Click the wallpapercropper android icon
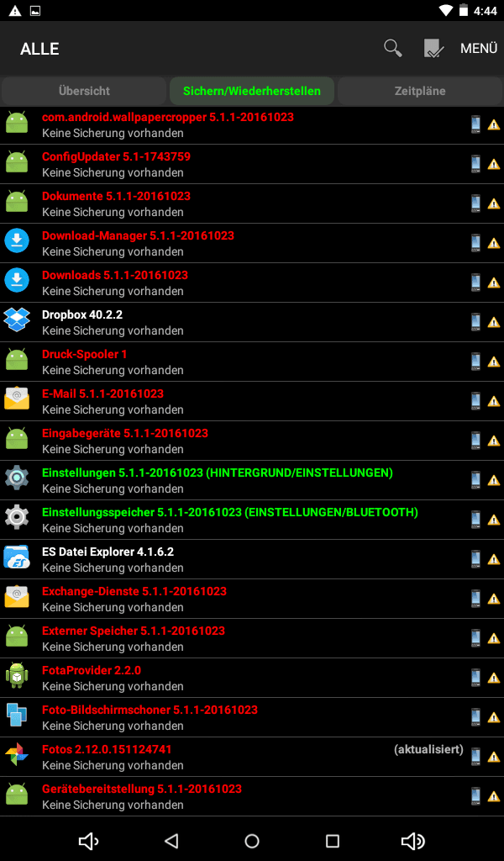This screenshot has width=504, height=861. tap(17, 122)
